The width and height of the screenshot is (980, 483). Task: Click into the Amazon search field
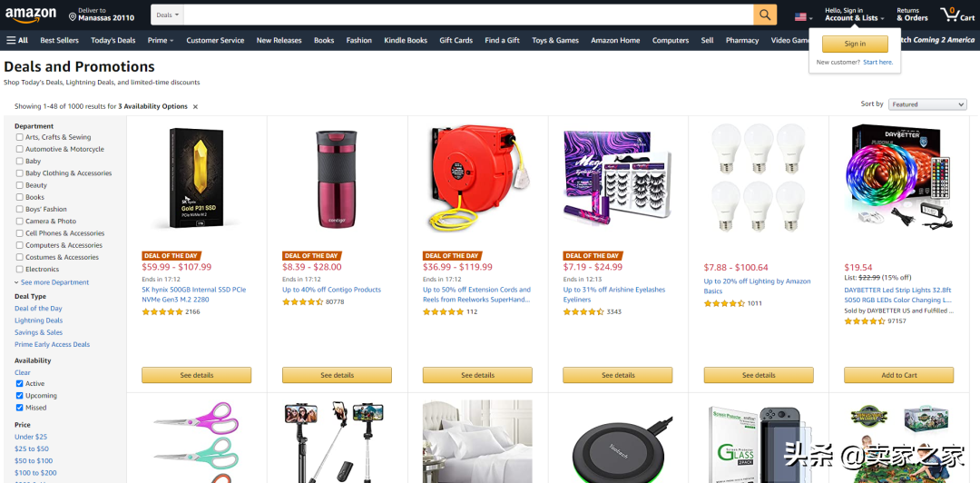[468, 15]
